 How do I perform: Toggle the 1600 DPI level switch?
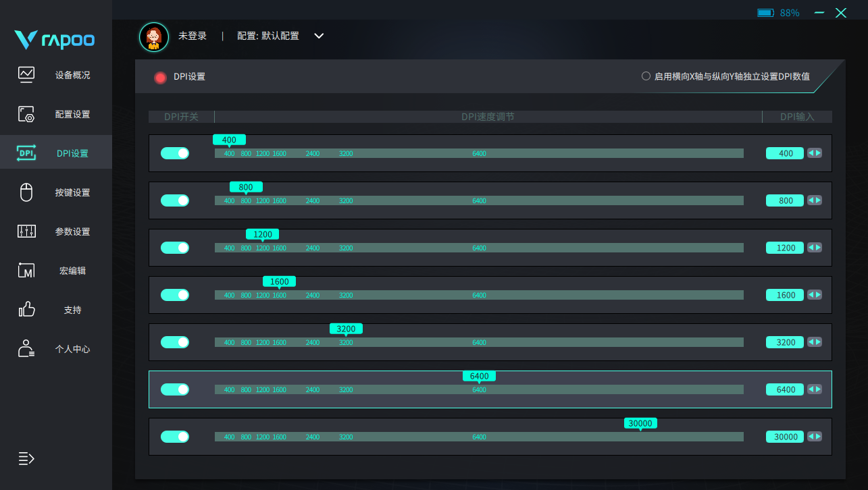175,295
